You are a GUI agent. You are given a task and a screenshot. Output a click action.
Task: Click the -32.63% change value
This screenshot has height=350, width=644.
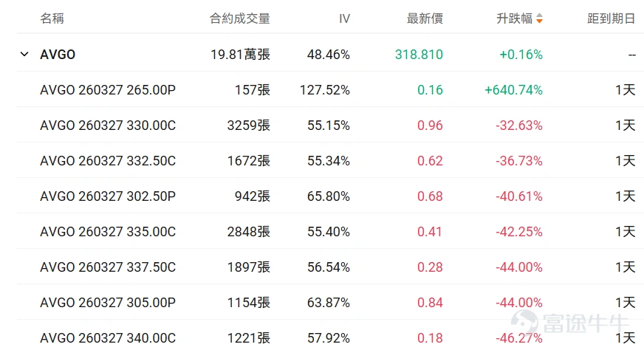(519, 126)
